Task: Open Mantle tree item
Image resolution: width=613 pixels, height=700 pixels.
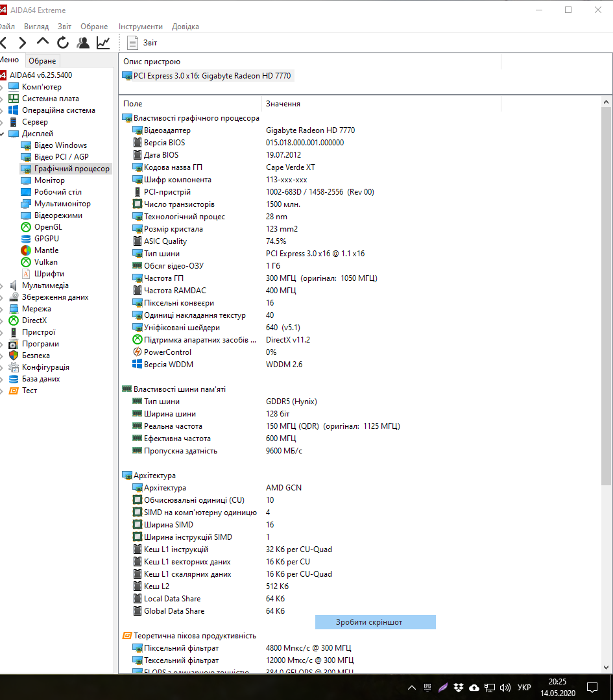Action: [46, 250]
